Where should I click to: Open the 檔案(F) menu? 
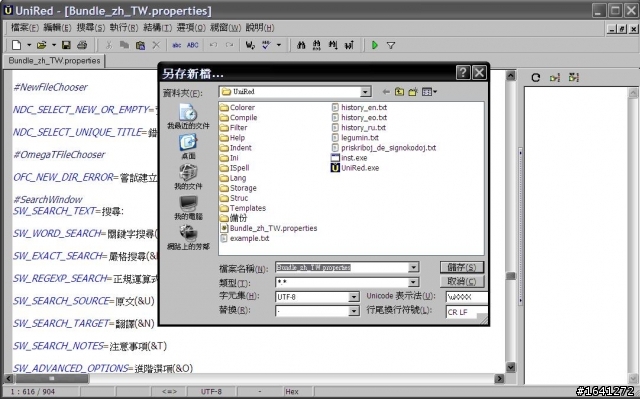pyautogui.click(x=24, y=28)
